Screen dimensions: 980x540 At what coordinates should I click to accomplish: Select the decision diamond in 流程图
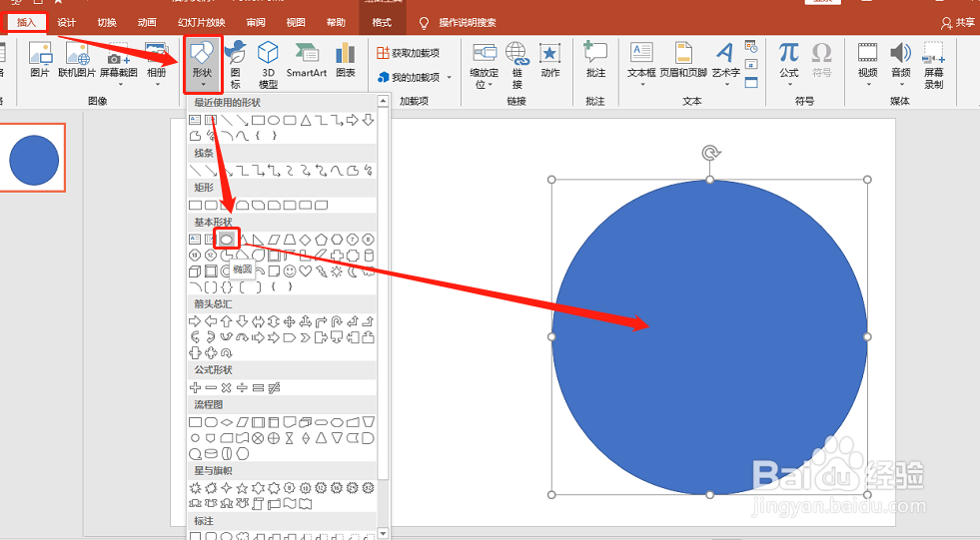(226, 422)
